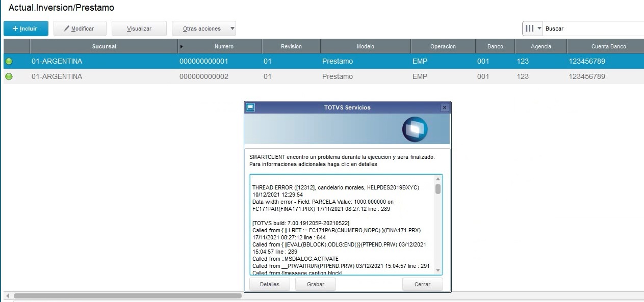Click the TOTVS logo in dialog banner
Screen dimensions: 644x302
point(415,129)
